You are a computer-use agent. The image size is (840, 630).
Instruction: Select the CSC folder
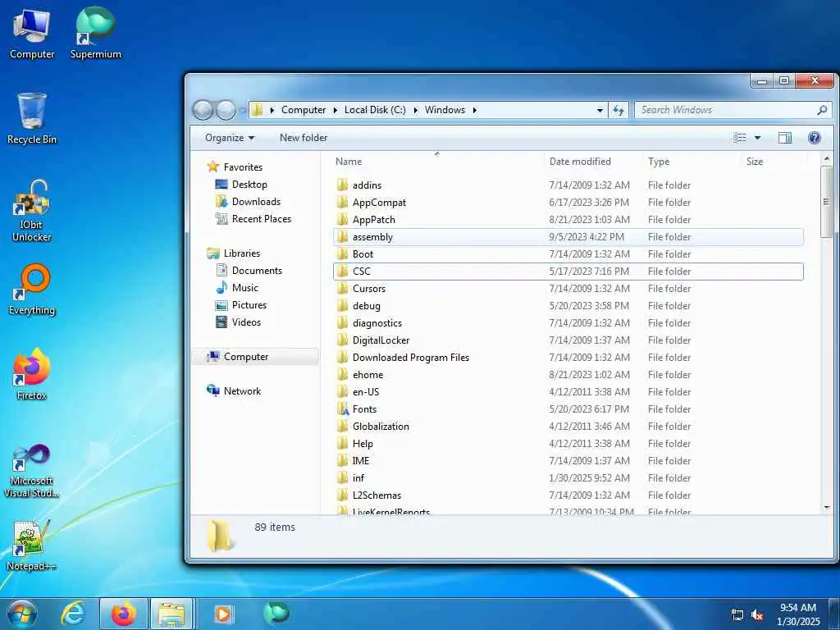pos(568,271)
